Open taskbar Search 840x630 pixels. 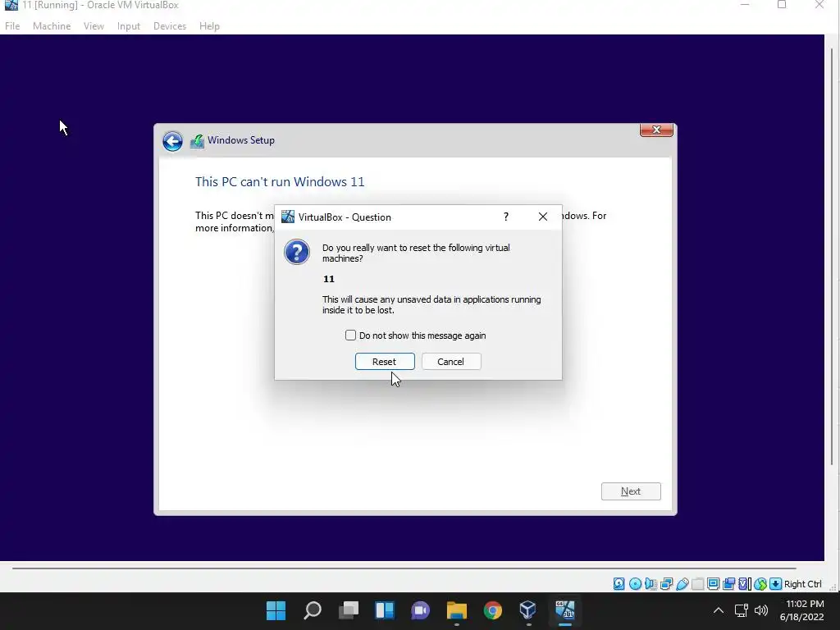(313, 610)
